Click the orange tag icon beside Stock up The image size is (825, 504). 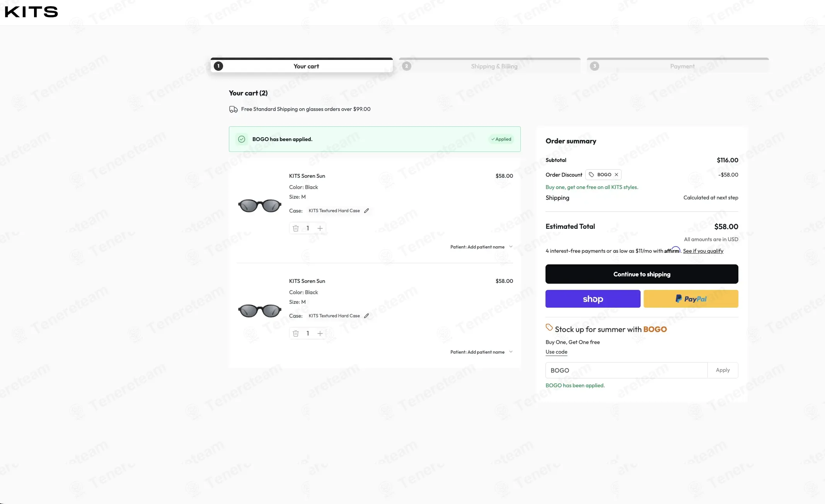pyautogui.click(x=549, y=327)
